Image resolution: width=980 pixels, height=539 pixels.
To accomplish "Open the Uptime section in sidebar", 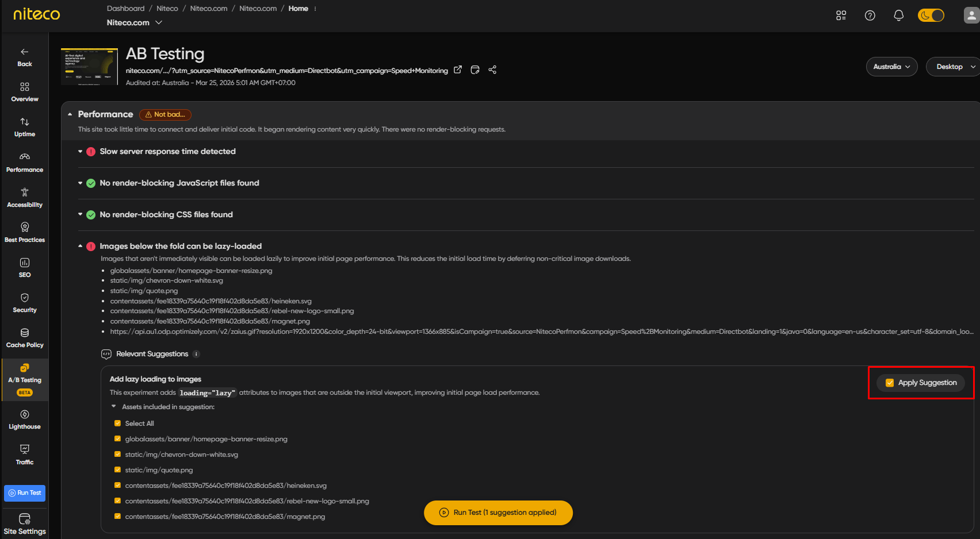I will point(25,127).
